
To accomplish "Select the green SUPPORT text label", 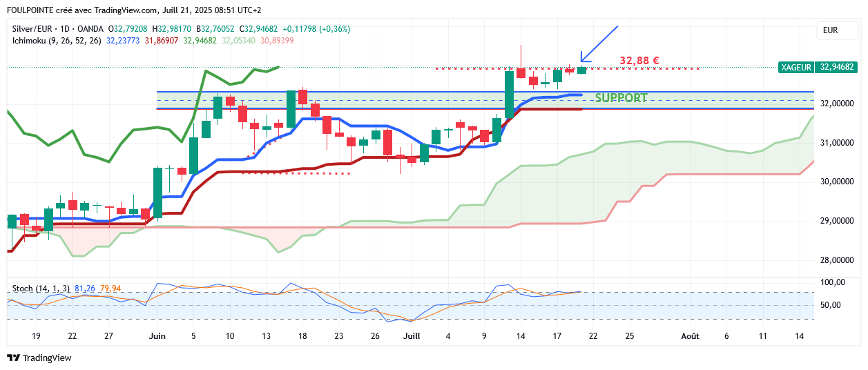I will [x=621, y=98].
